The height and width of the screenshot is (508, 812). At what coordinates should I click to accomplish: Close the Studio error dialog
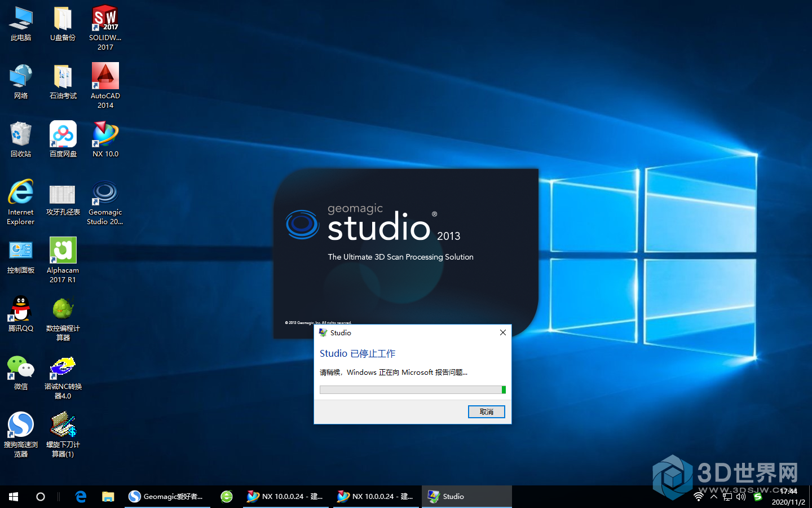[502, 333]
